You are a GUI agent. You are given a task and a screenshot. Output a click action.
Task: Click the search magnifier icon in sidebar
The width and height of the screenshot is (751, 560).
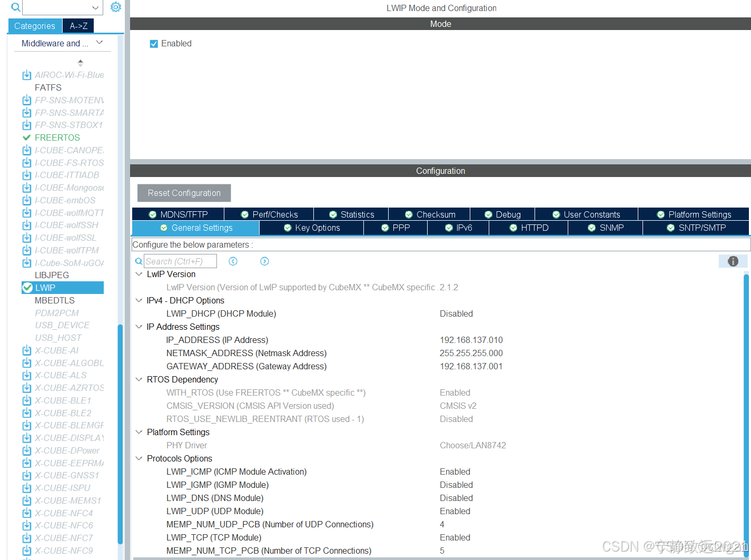tap(16, 7)
